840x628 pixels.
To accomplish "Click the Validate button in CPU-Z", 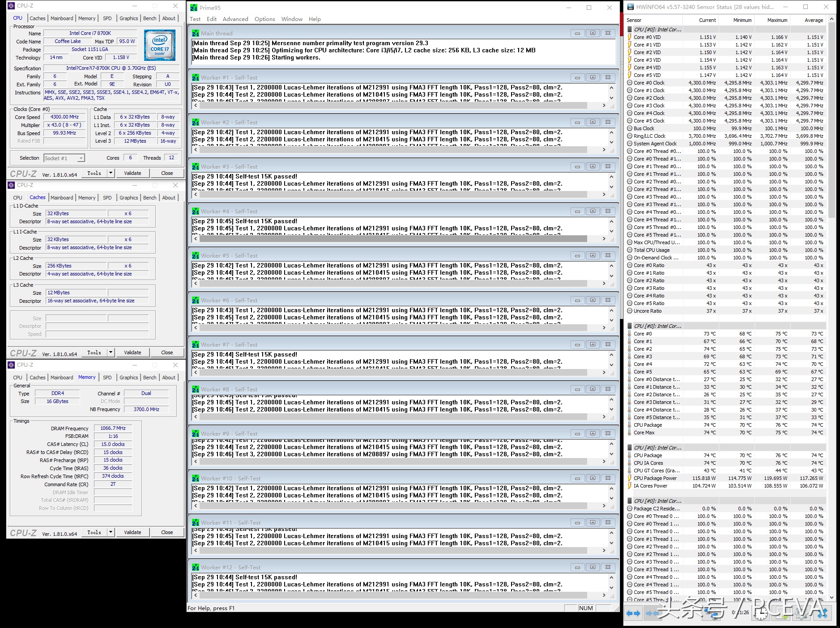I will coord(132,173).
